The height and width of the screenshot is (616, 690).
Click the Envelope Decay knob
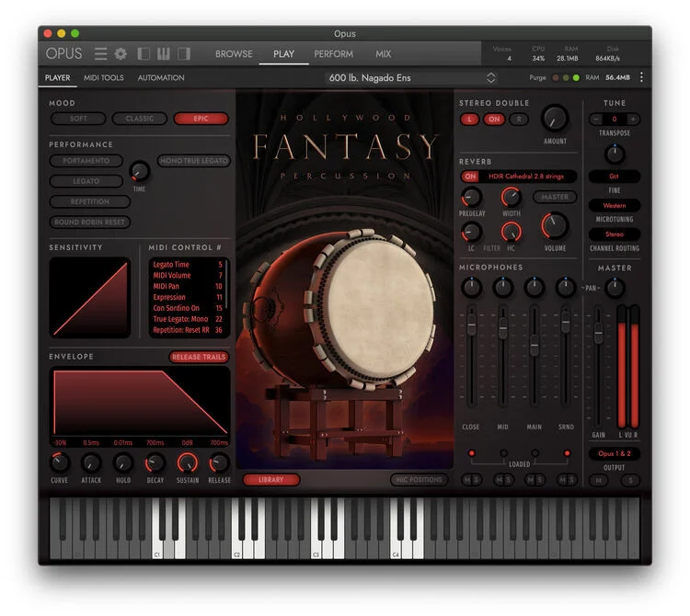(x=155, y=462)
